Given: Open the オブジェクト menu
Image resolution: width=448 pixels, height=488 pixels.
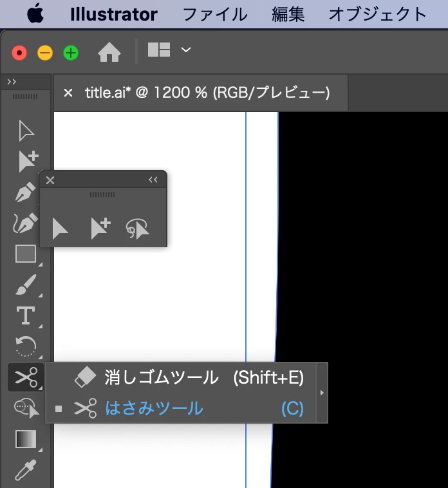Looking at the screenshot, I should click(x=377, y=15).
